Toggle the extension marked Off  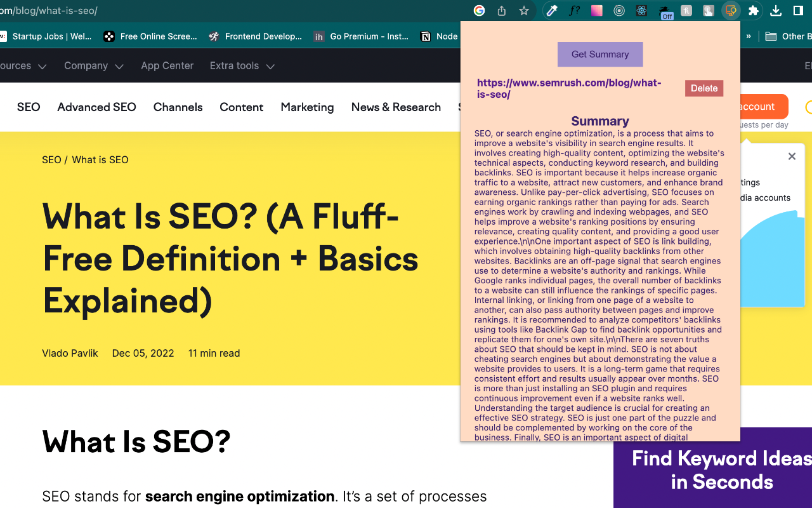[665, 12]
